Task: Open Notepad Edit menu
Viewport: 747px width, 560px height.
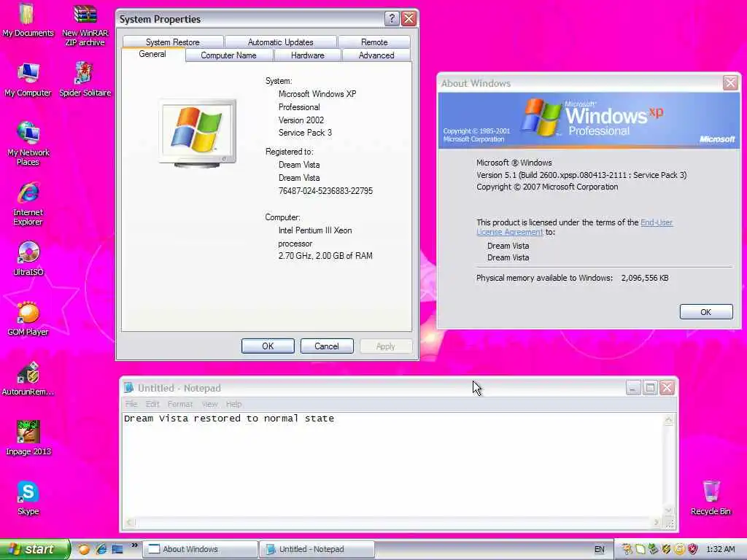Action: click(152, 404)
